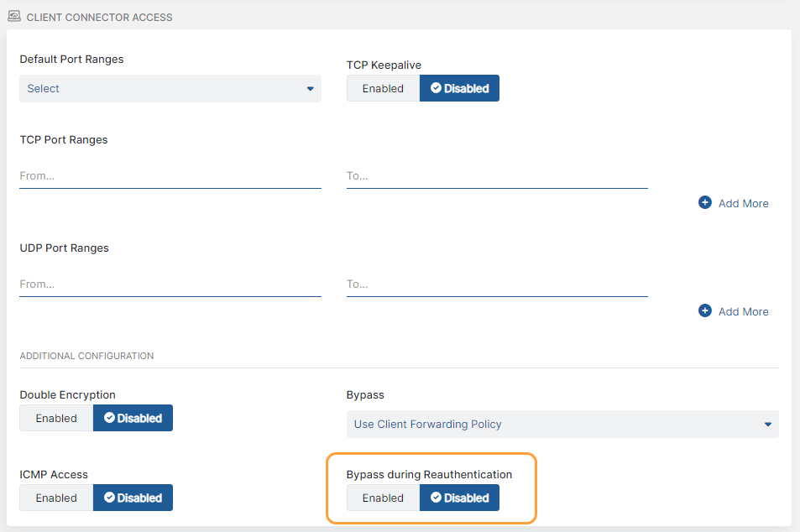Expand the Bypass dropdown menu
800x532 pixels.
click(562, 424)
